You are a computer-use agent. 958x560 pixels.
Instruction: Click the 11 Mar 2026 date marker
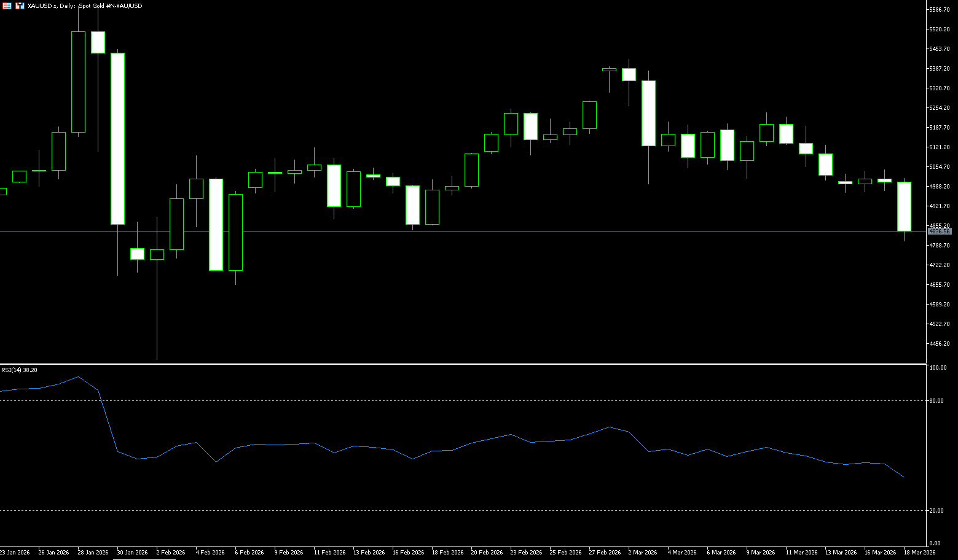(x=801, y=553)
